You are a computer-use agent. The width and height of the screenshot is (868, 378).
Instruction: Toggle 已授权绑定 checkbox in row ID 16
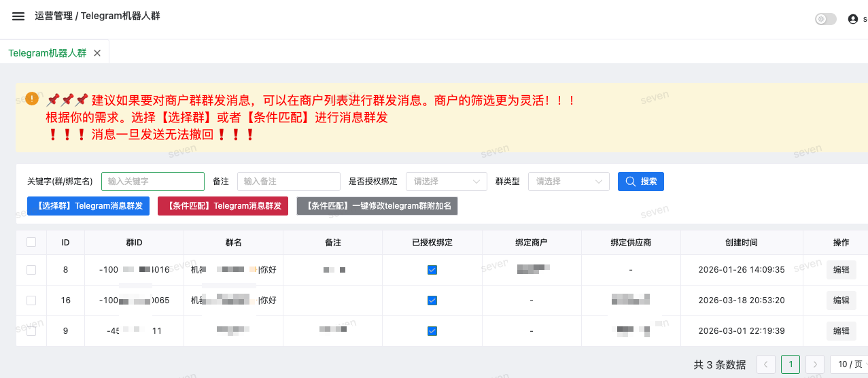coord(432,300)
